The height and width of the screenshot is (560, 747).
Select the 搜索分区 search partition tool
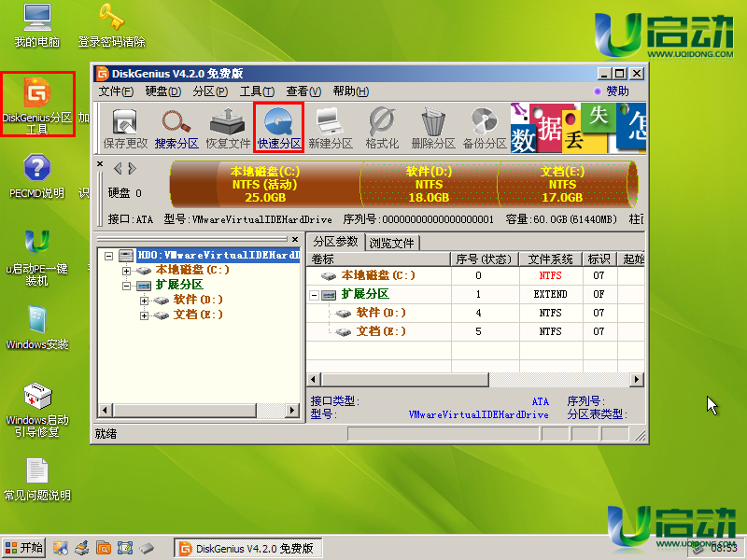[x=176, y=128]
